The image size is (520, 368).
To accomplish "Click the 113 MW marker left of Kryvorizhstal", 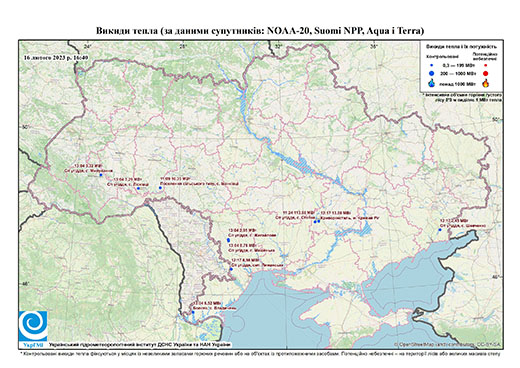I will point(315,222).
